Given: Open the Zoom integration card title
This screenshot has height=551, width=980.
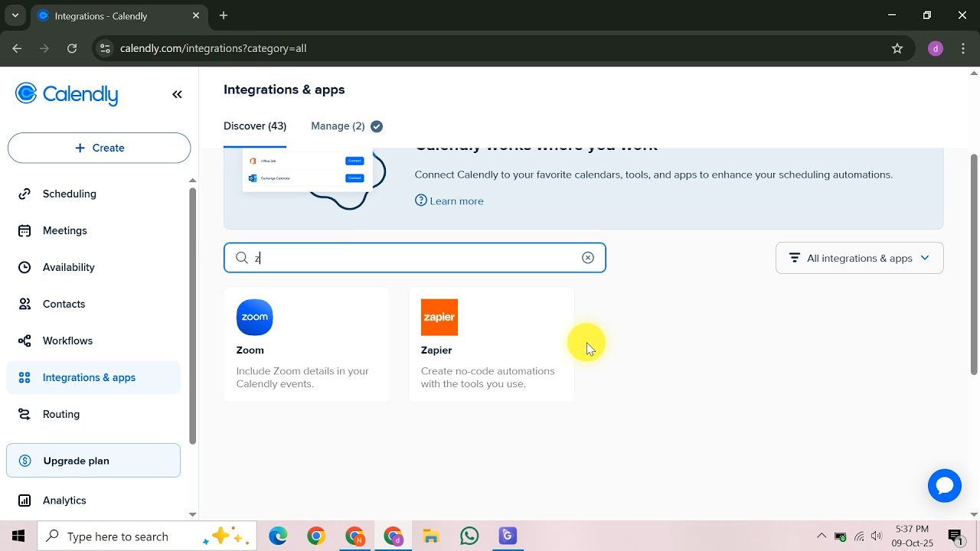Looking at the screenshot, I should coord(250,350).
